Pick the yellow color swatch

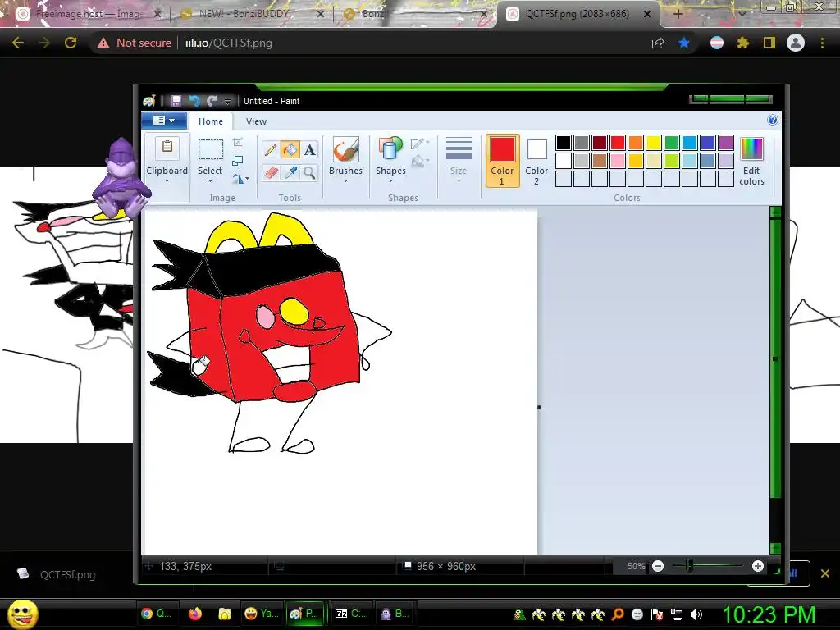coord(654,143)
